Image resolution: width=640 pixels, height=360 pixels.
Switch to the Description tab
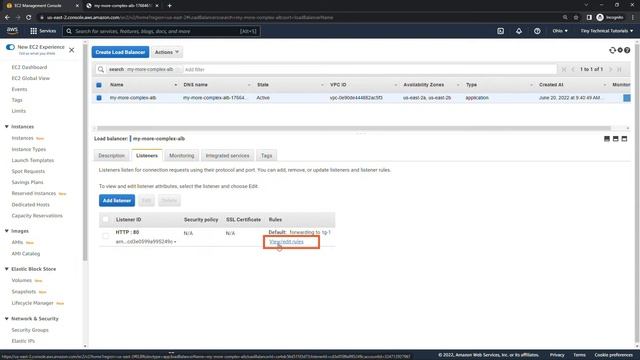[111, 156]
